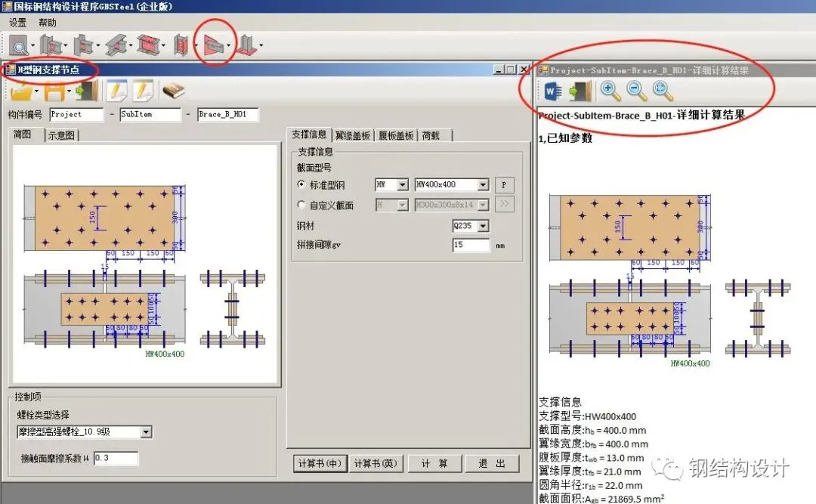
Task: Click the 接触面摩擦系数 field showing 0.3
Action: pos(116,458)
